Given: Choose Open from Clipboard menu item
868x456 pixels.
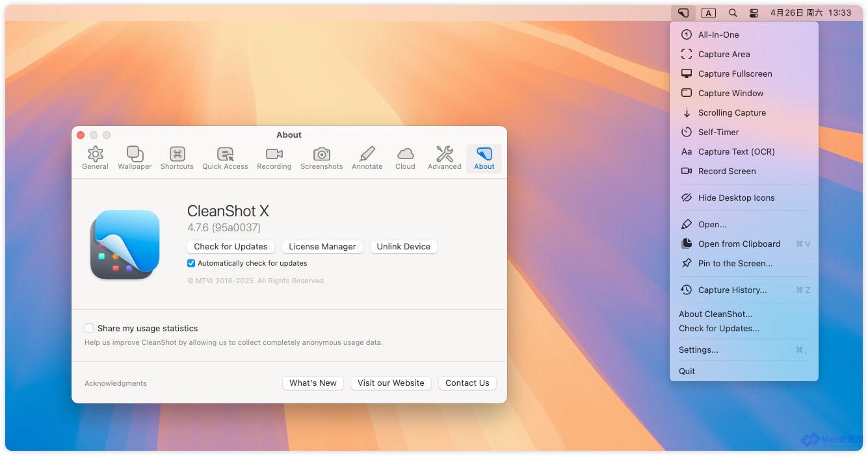Looking at the screenshot, I should [744, 244].
